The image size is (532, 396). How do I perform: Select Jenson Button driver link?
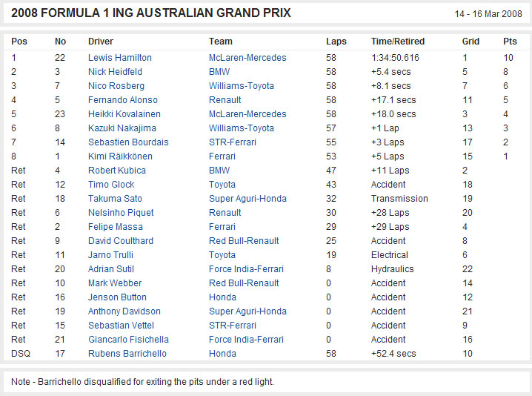click(x=117, y=297)
